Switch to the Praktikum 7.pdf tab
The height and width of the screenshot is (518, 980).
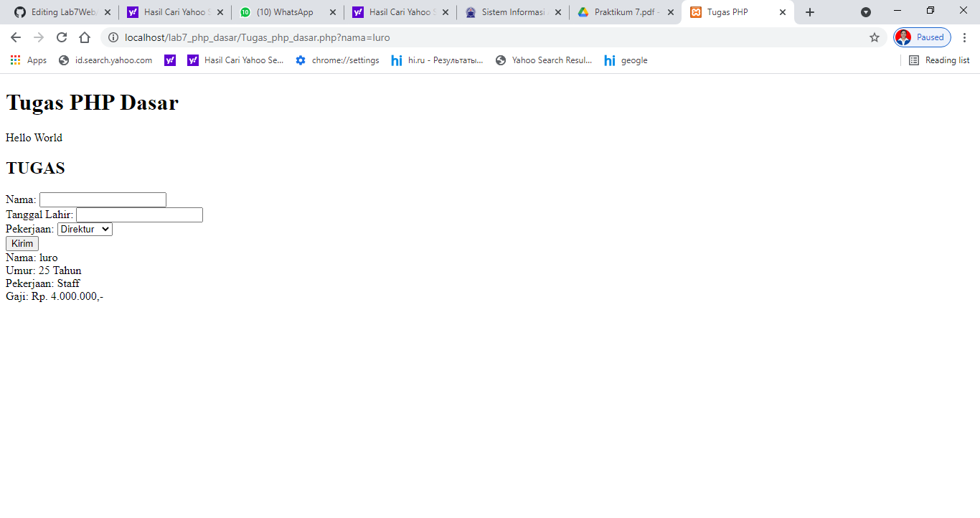(x=623, y=11)
